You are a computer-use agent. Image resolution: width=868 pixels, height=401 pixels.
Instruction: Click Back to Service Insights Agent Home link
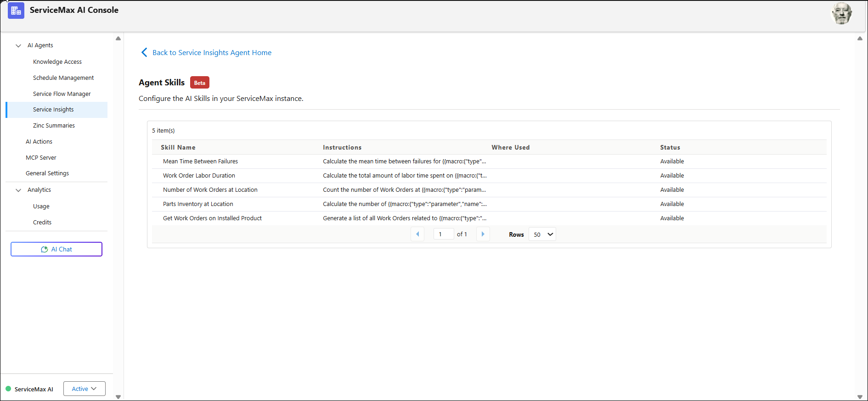212,52
